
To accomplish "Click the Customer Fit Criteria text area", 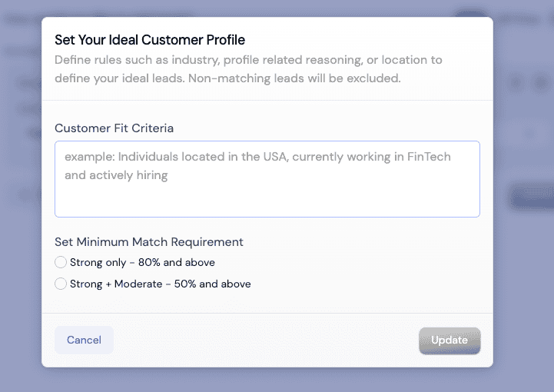I will point(267,178).
